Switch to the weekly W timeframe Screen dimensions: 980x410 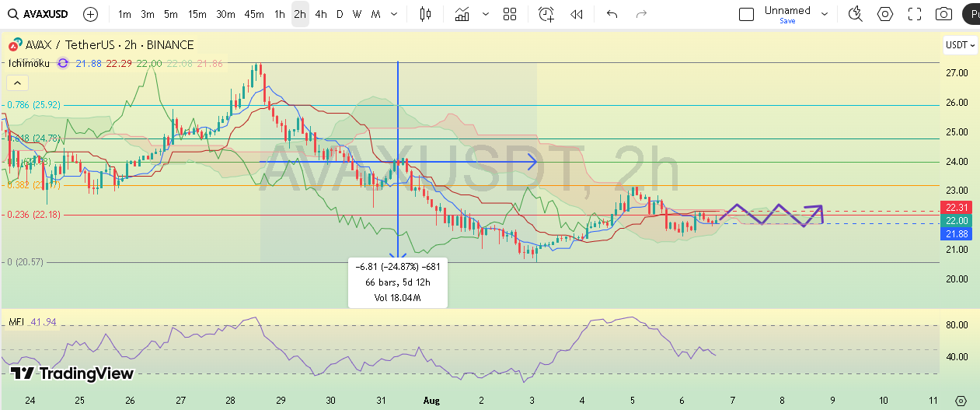[x=357, y=14]
